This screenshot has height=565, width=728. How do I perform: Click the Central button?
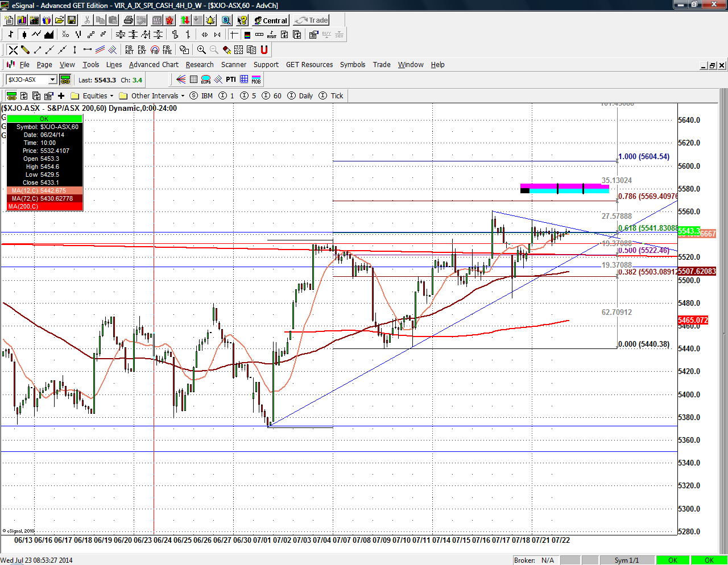pos(271,20)
